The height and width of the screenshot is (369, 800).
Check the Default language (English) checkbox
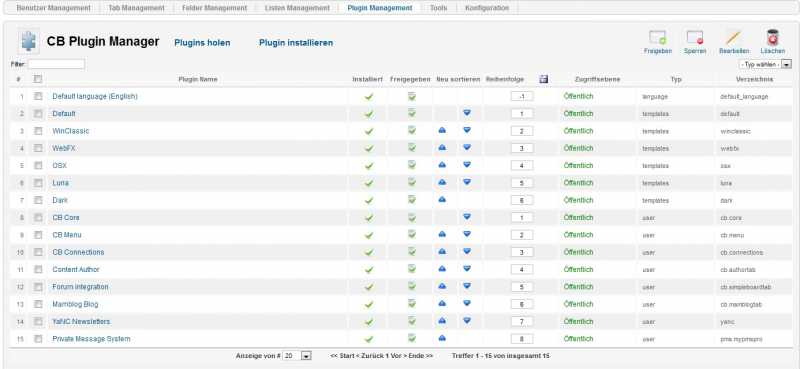click(x=38, y=96)
